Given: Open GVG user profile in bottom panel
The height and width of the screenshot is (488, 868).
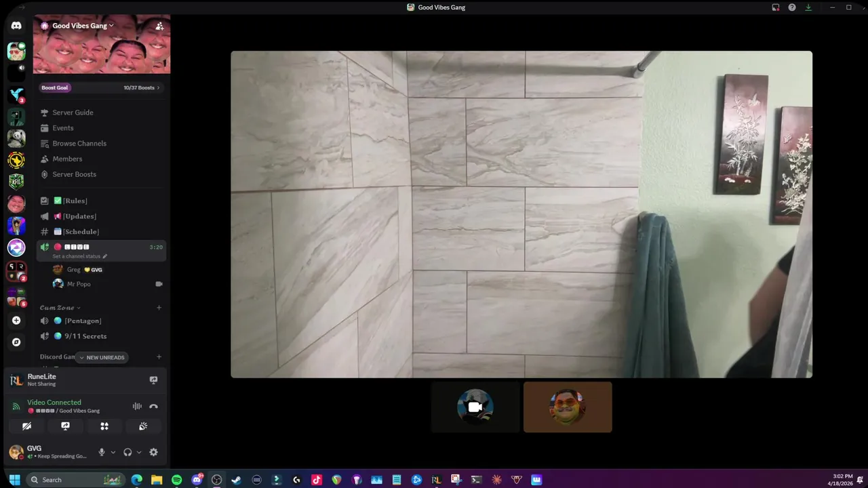Looking at the screenshot, I should tap(49, 452).
